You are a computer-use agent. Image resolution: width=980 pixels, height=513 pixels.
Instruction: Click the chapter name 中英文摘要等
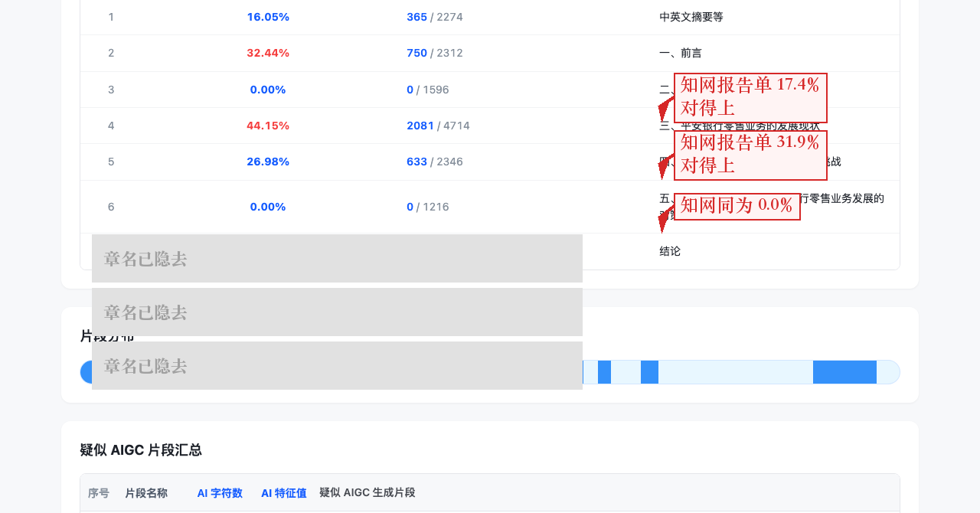pos(691,17)
